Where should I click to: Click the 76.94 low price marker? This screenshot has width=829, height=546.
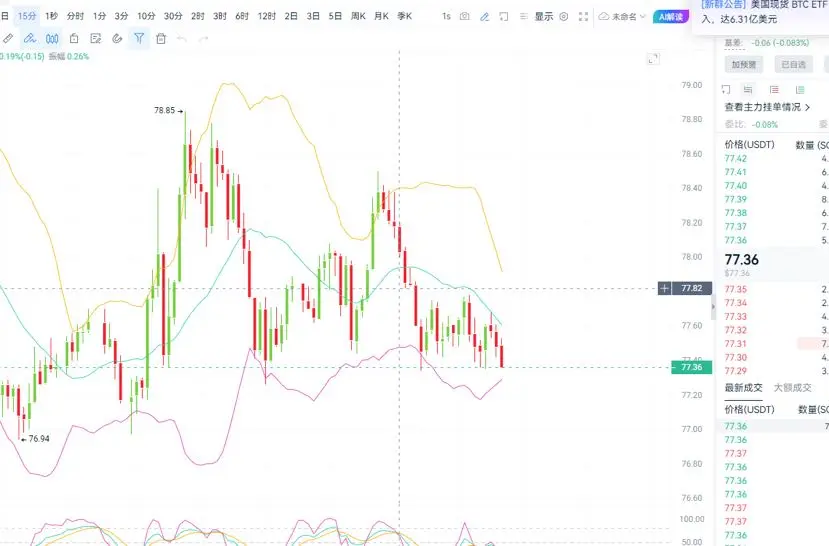coord(39,439)
